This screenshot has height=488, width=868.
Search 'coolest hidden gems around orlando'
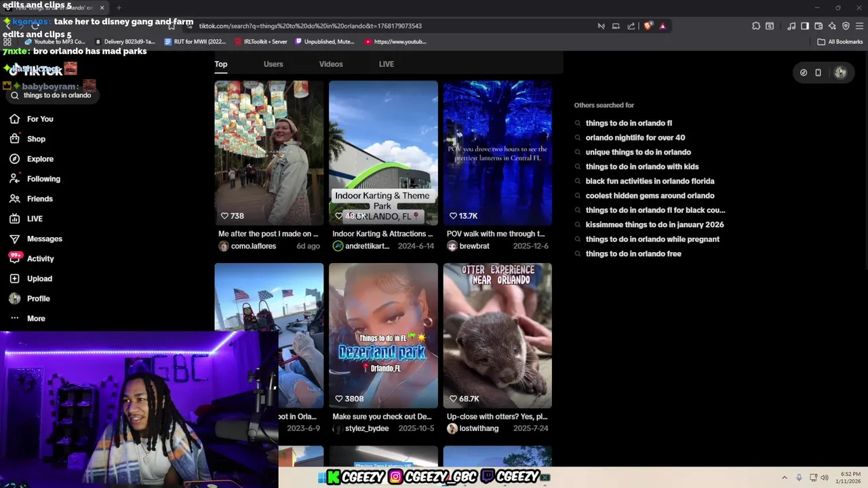(650, 196)
